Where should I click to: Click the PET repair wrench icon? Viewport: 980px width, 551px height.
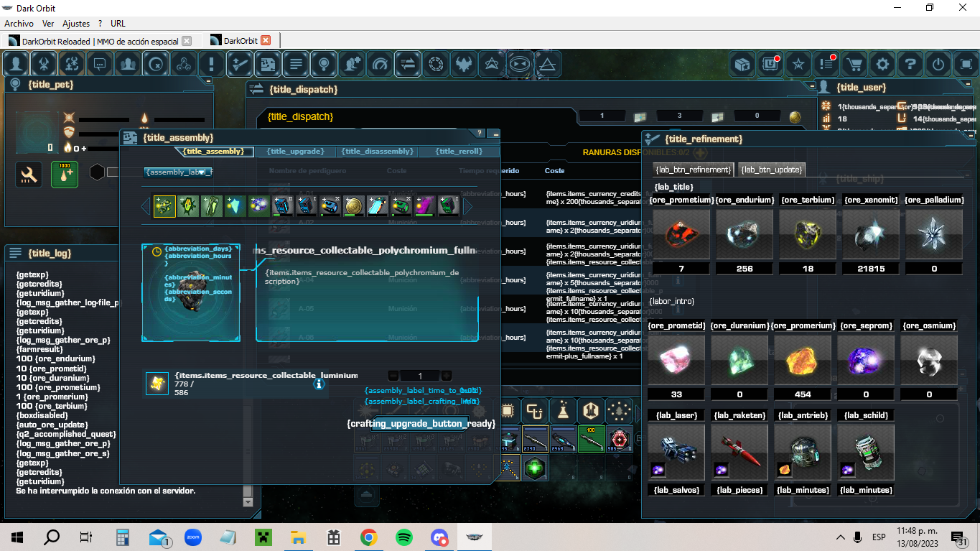point(29,174)
